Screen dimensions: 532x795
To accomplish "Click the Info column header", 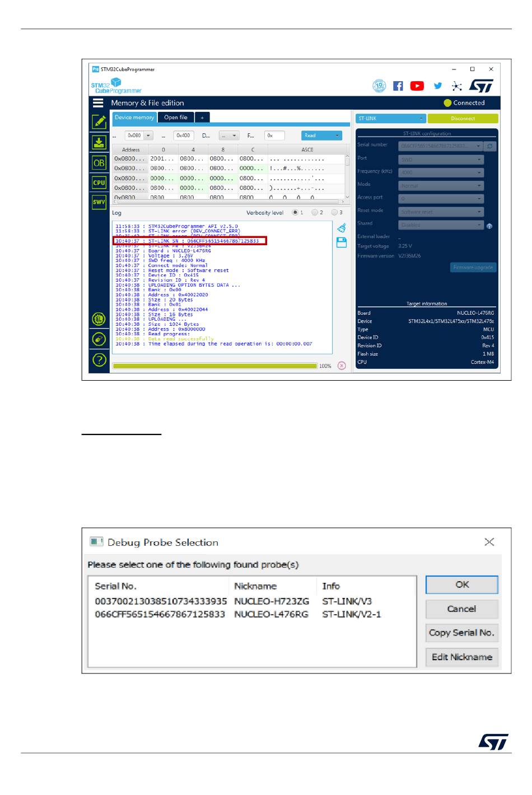I will [331, 586].
